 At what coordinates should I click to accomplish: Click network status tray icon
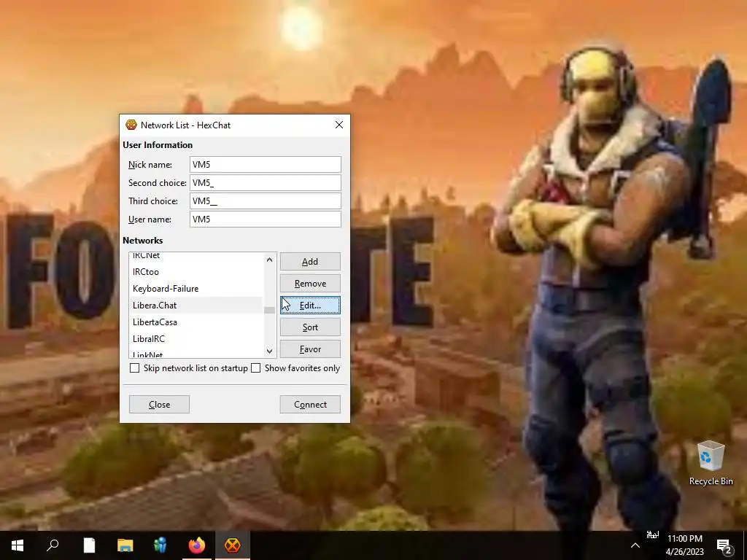tap(652, 534)
